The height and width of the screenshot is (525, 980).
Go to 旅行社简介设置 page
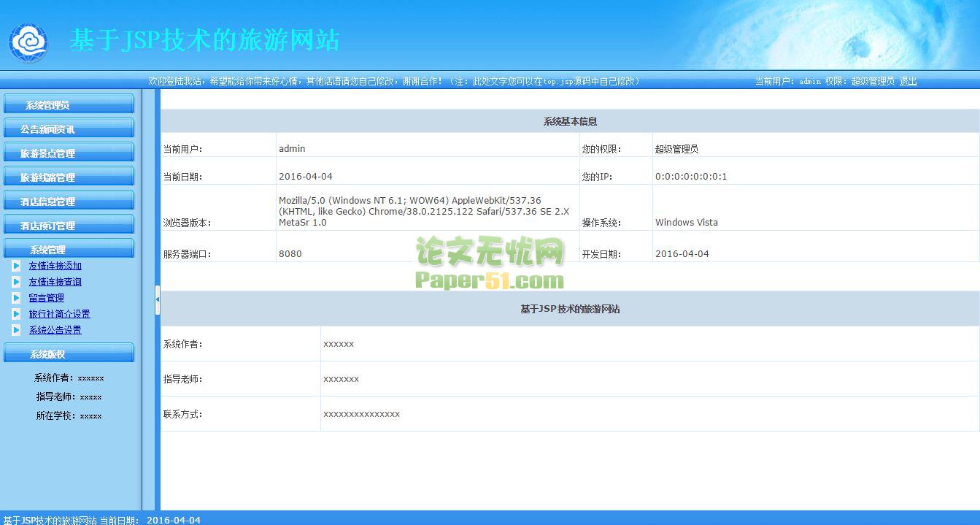point(60,314)
